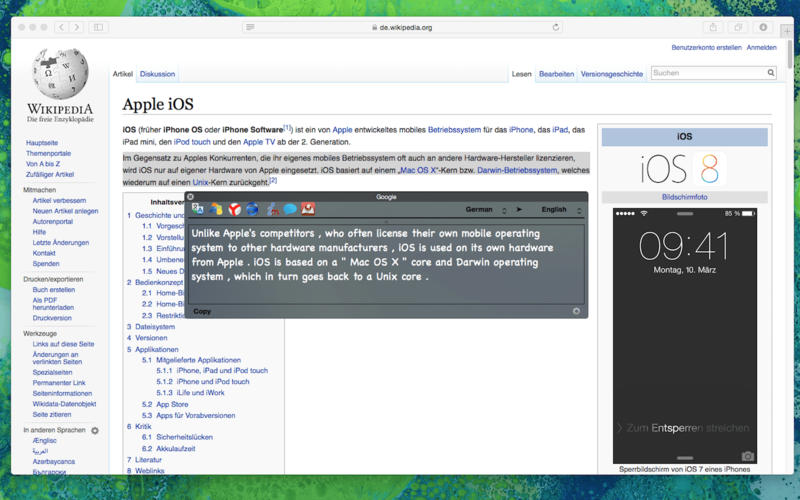Copy the translated text
Viewport: 800px width, 500px height.
tap(202, 311)
